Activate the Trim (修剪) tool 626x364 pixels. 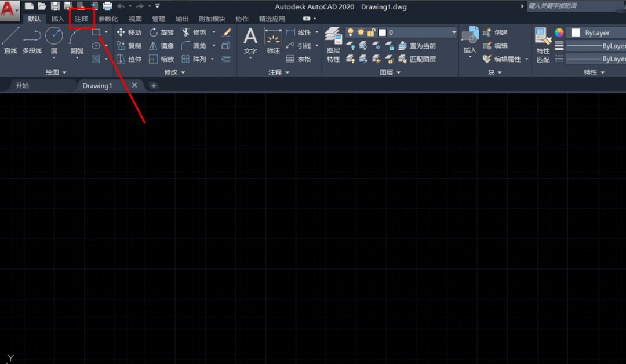(197, 32)
